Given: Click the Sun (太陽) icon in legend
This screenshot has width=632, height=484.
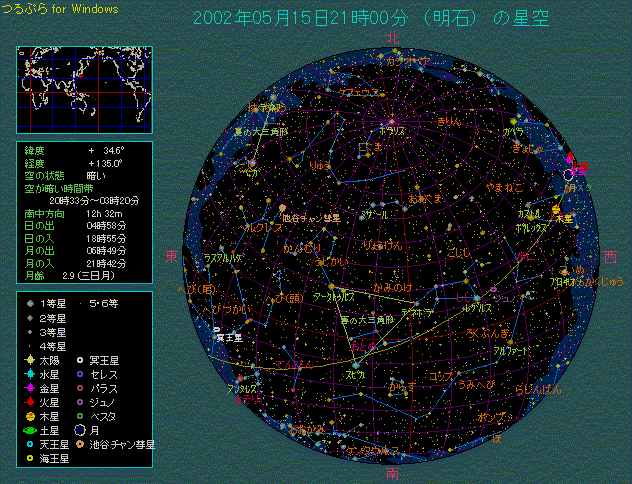Looking at the screenshot, I should (x=31, y=360).
